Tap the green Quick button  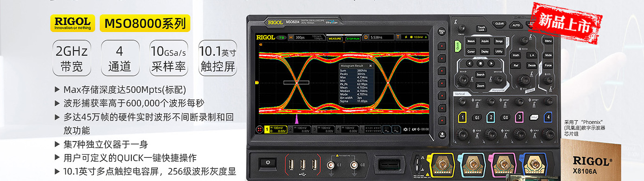click(x=457, y=46)
